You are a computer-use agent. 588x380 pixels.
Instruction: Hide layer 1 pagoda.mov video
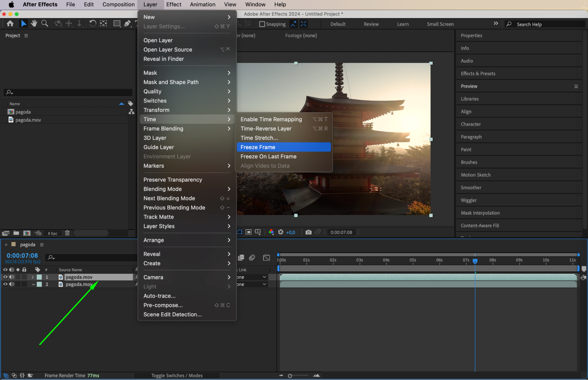pos(5,277)
